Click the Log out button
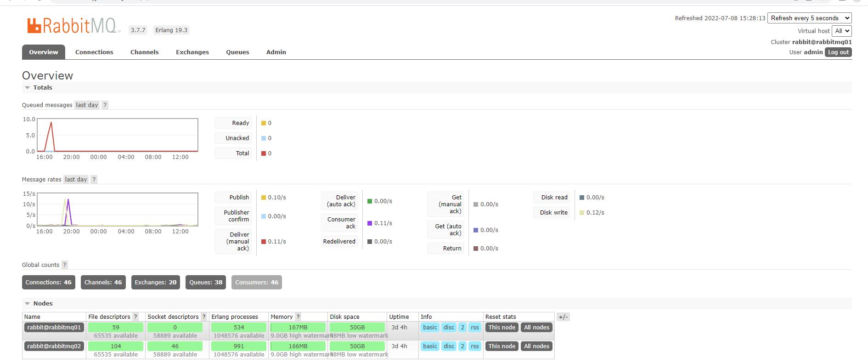 click(x=838, y=52)
